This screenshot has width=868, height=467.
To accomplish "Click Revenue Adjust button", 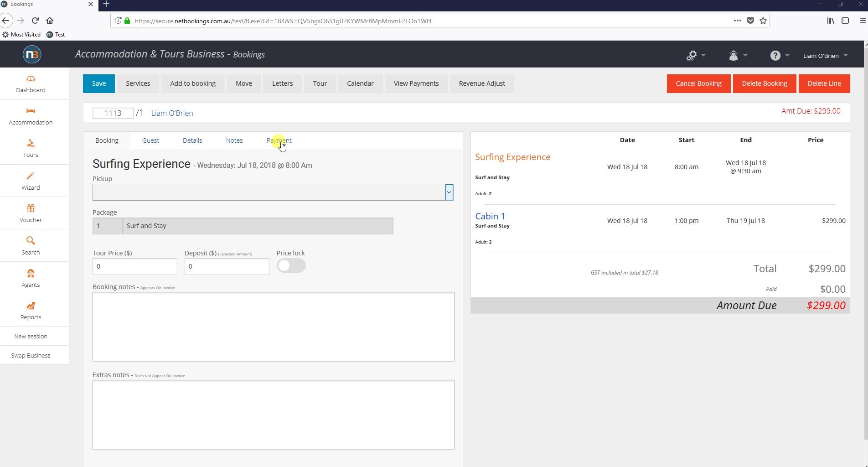I will point(482,83).
